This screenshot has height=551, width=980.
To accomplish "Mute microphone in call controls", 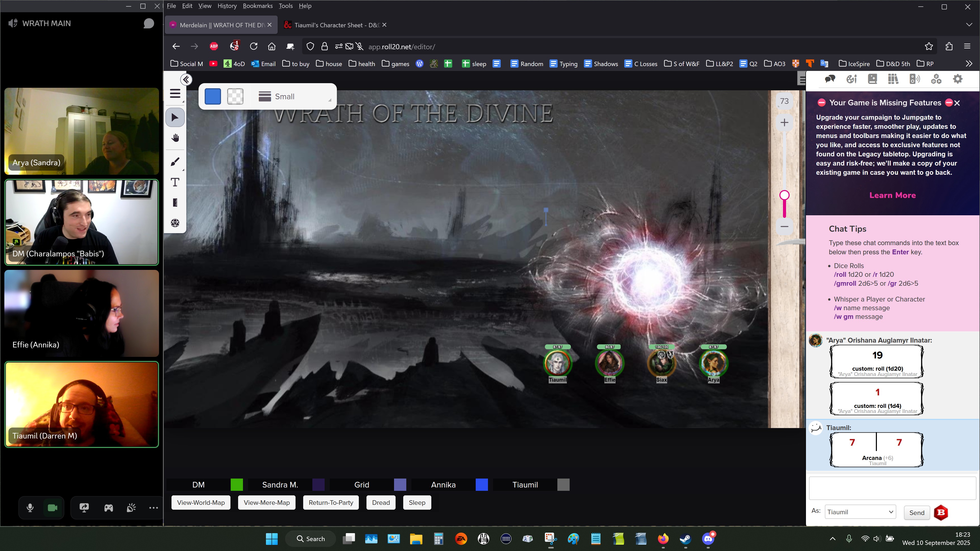I will coord(30,508).
